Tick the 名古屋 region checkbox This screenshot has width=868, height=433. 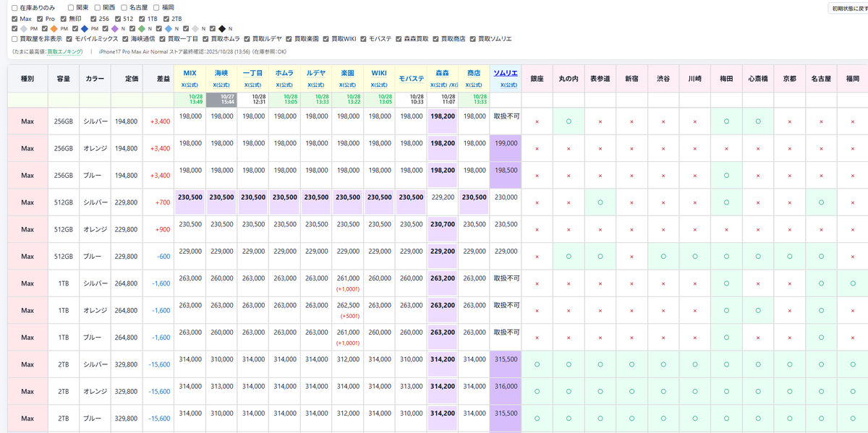[x=124, y=8]
